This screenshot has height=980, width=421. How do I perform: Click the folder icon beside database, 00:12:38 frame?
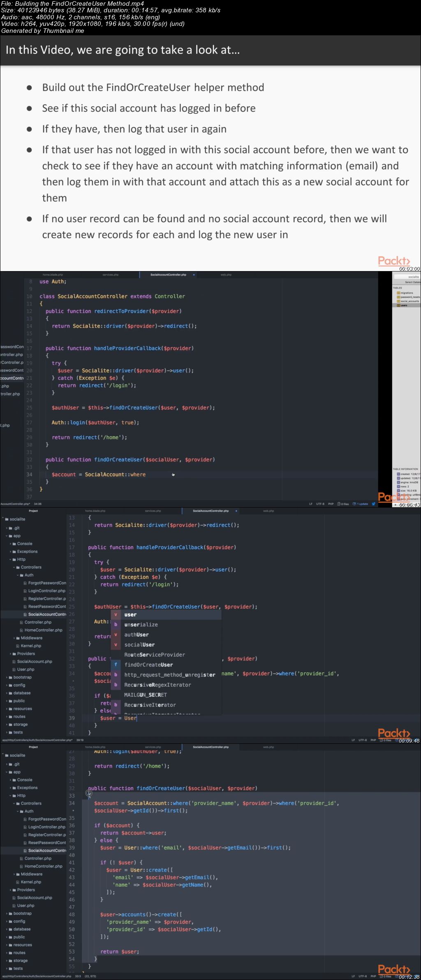coord(11,929)
